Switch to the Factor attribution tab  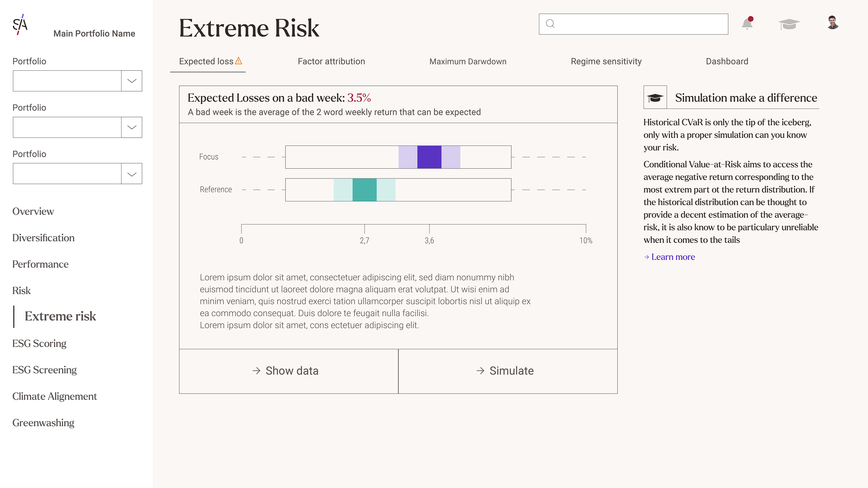pos(331,61)
